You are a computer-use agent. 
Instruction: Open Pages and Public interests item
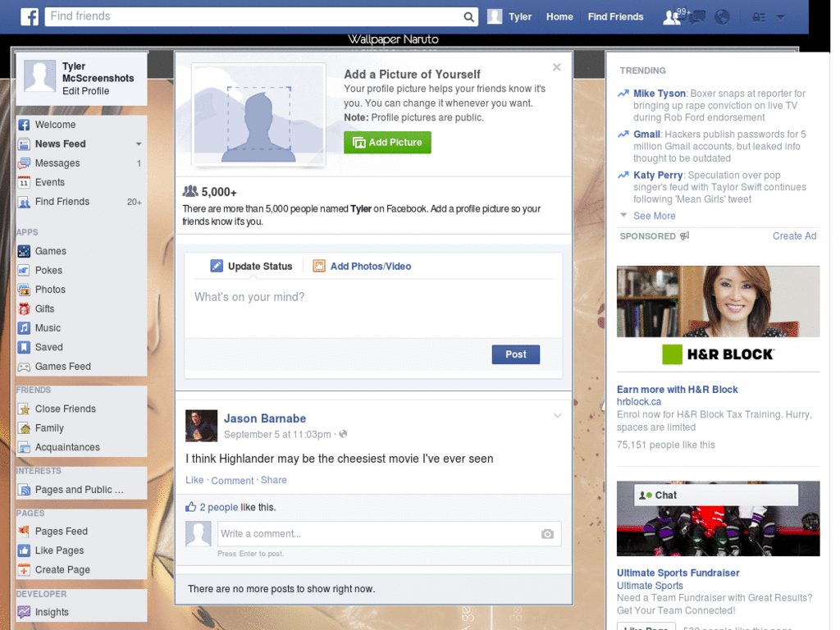click(x=81, y=490)
